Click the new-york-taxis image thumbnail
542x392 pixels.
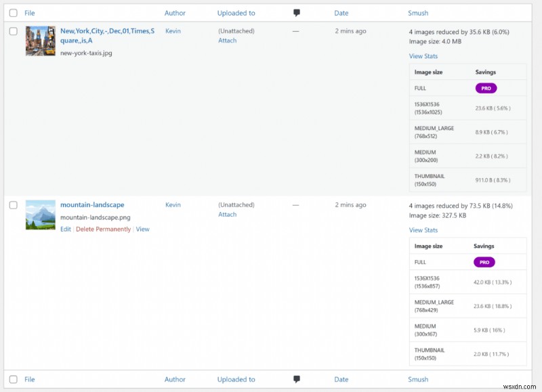coord(40,41)
